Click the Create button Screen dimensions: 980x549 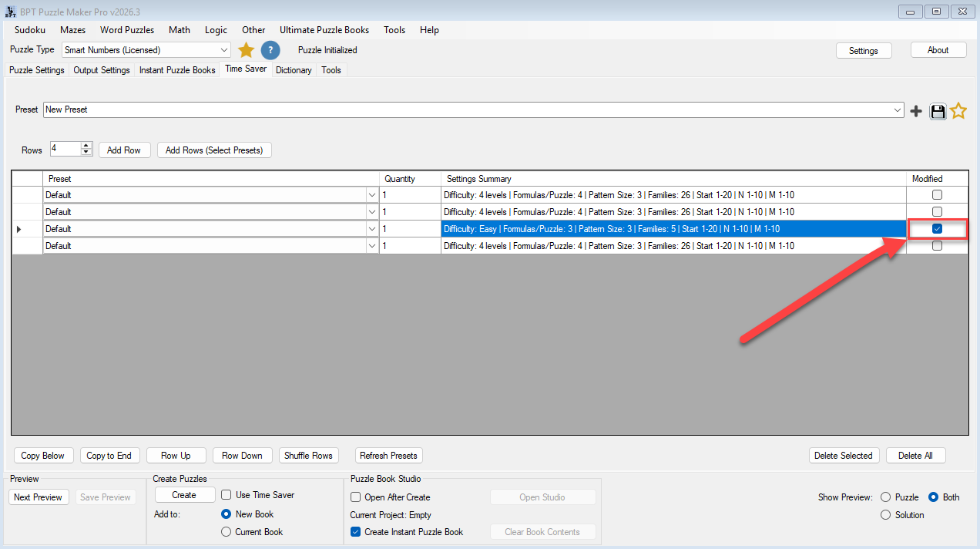point(184,495)
